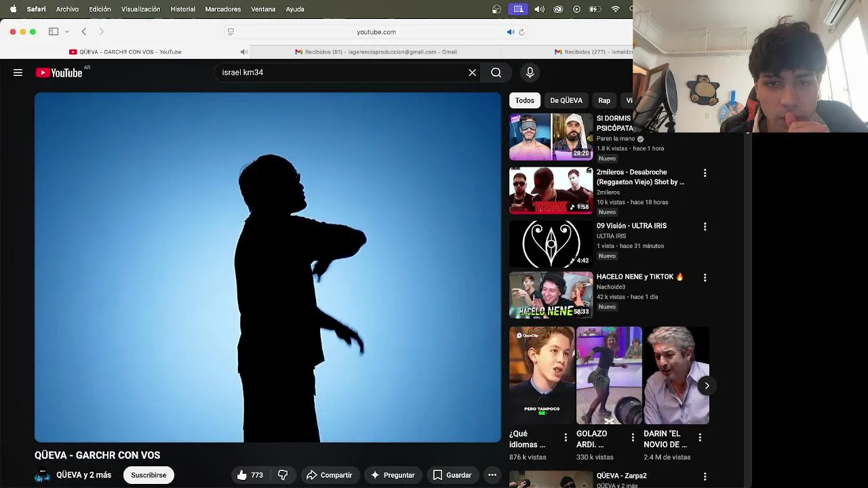Image resolution: width=868 pixels, height=488 pixels.
Task: Dislike the video with thumbs down
Action: (x=283, y=475)
